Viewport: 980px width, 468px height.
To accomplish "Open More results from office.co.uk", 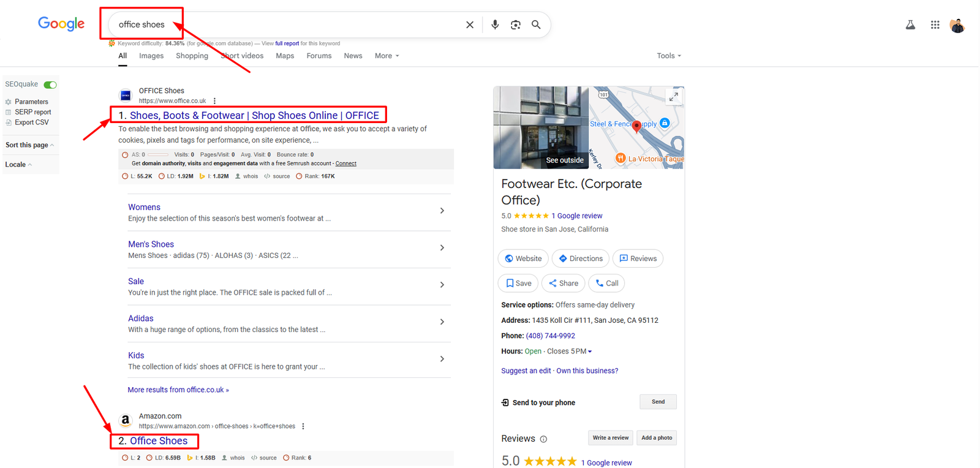I will [178, 390].
